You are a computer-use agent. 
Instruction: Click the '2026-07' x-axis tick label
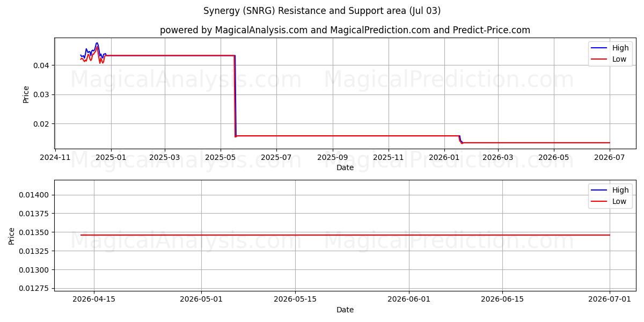(x=609, y=157)
